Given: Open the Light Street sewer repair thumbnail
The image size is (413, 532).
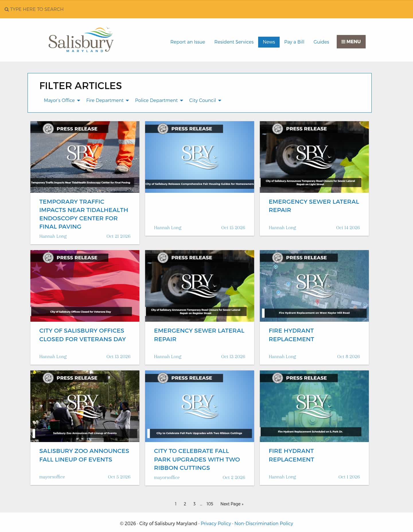Looking at the screenshot, I should 314,157.
